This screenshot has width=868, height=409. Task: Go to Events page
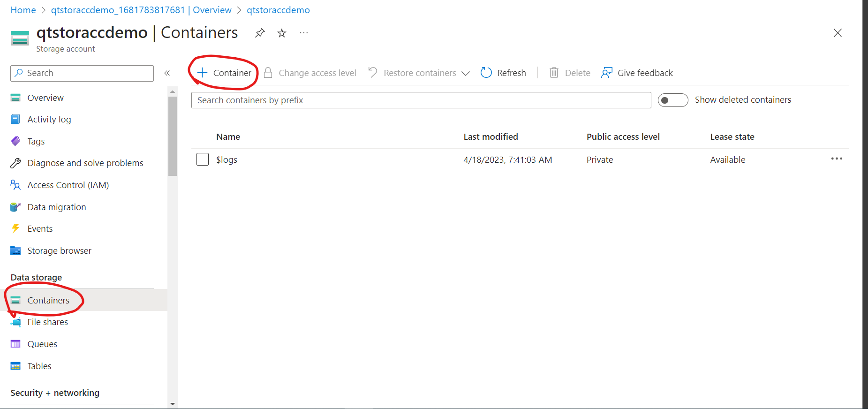click(x=40, y=229)
